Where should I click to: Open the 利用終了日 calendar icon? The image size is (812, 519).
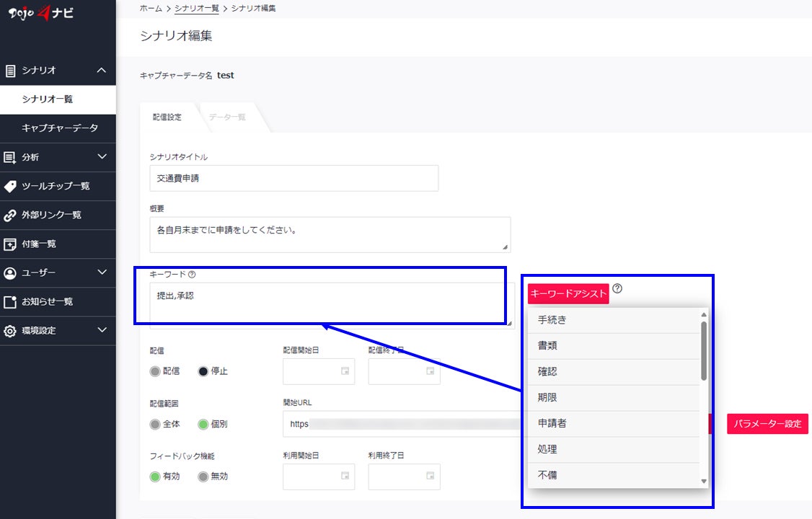point(431,476)
